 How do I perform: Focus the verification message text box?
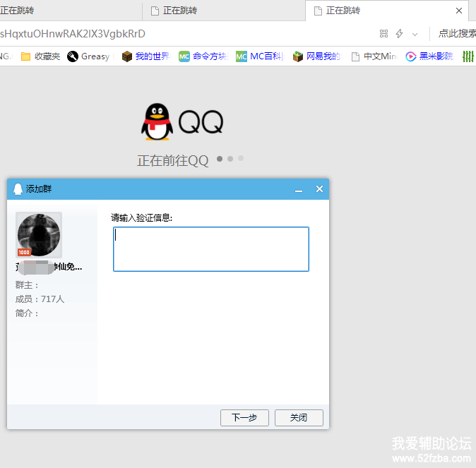click(210, 248)
